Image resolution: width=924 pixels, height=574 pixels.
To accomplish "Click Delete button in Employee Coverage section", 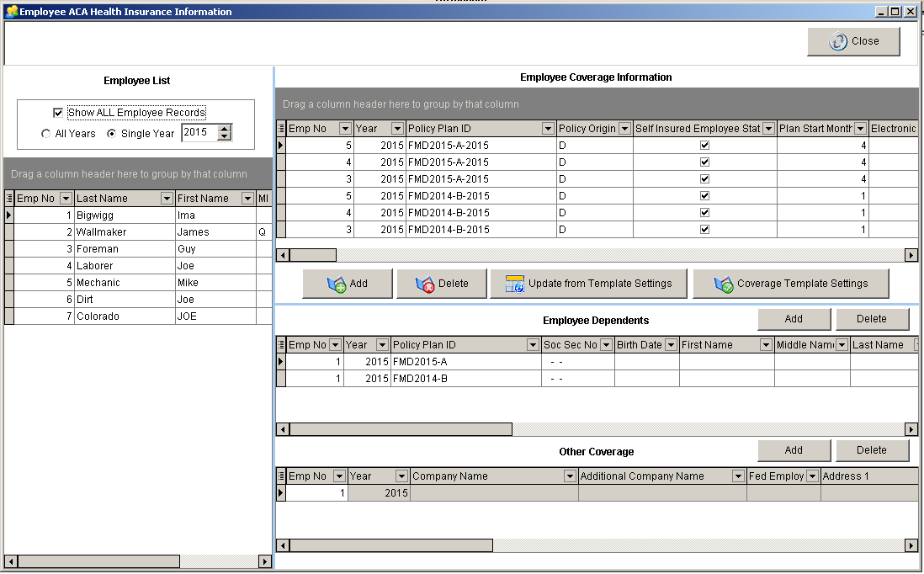I will (441, 284).
